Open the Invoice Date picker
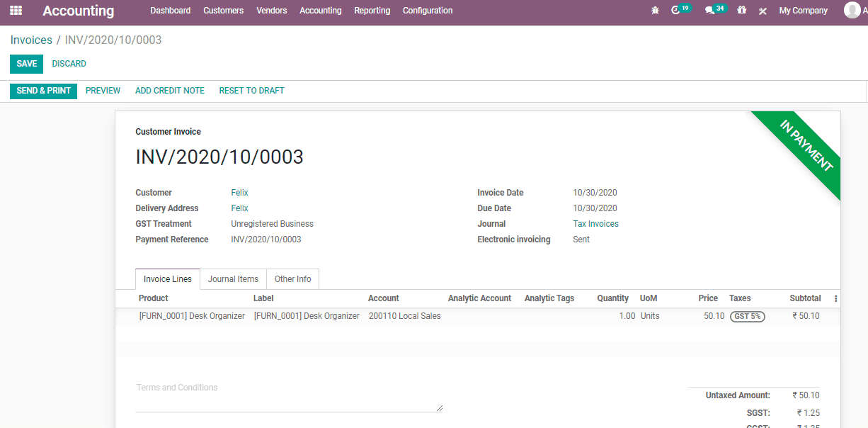The height and width of the screenshot is (428, 868). click(595, 192)
